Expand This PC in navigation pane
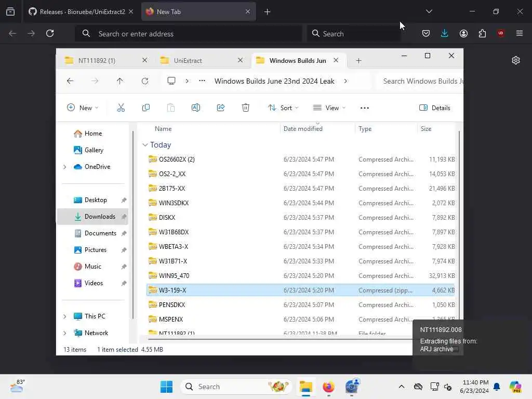Image resolution: width=532 pixels, height=399 pixels. click(65, 316)
